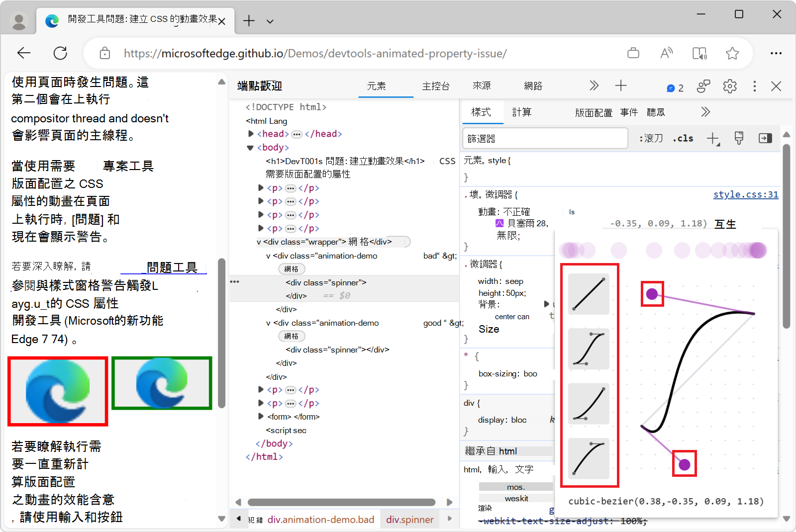
Task: Focus the 篩選器 styles filter field
Action: point(545,138)
